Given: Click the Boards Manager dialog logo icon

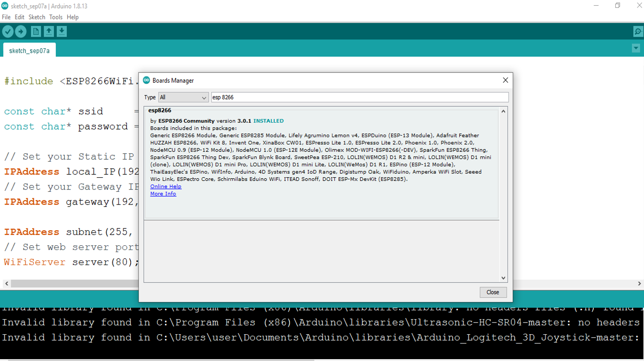Looking at the screenshot, I should [146, 80].
